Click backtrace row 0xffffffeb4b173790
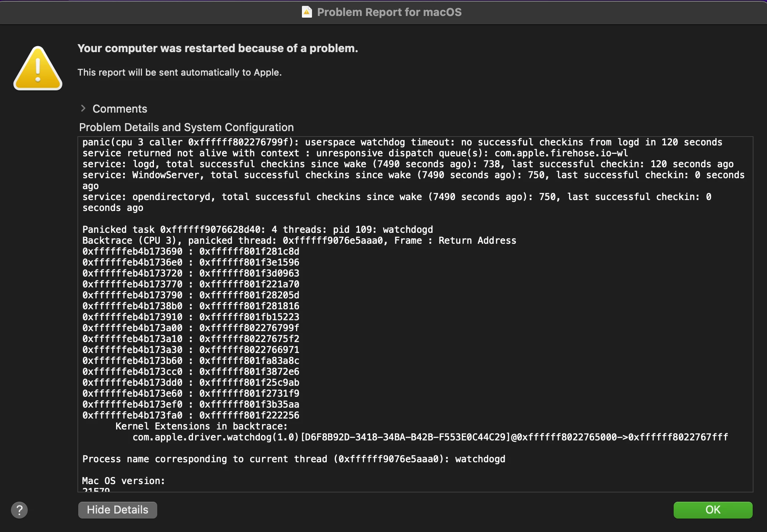This screenshot has width=767, height=532. (x=190, y=295)
